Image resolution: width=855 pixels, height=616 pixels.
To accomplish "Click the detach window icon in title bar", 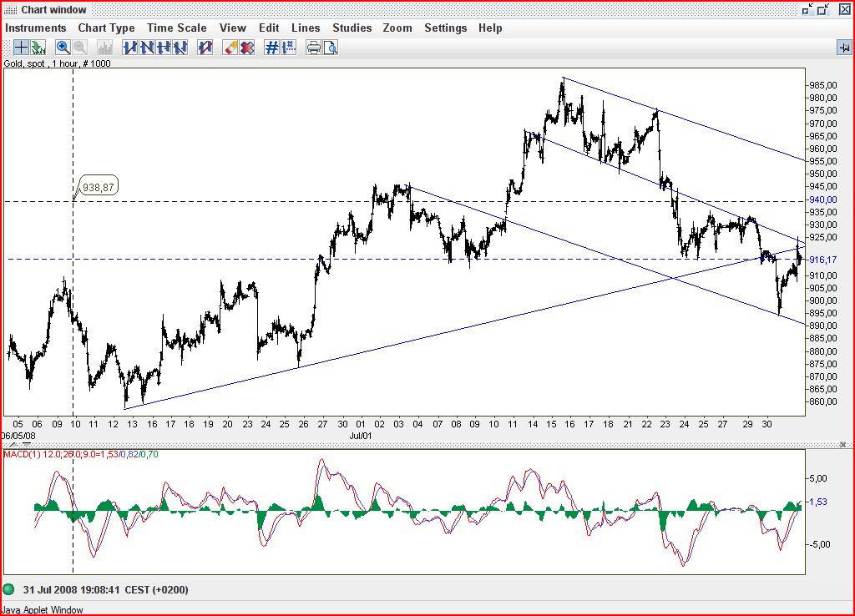I will (x=808, y=9).
